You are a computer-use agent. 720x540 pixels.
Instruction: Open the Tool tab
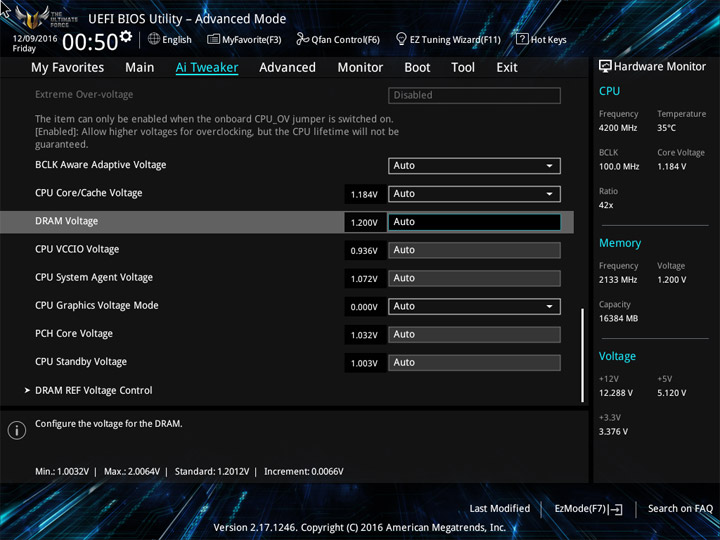click(x=463, y=68)
